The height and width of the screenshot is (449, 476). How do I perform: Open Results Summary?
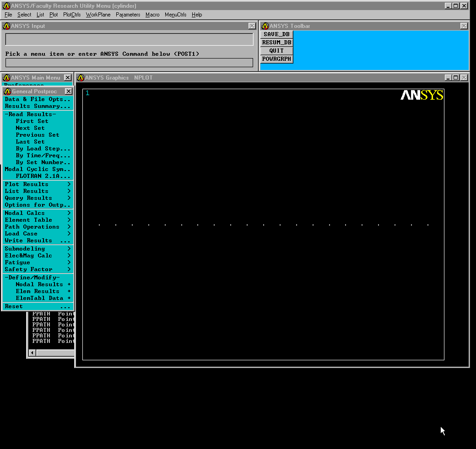38,106
